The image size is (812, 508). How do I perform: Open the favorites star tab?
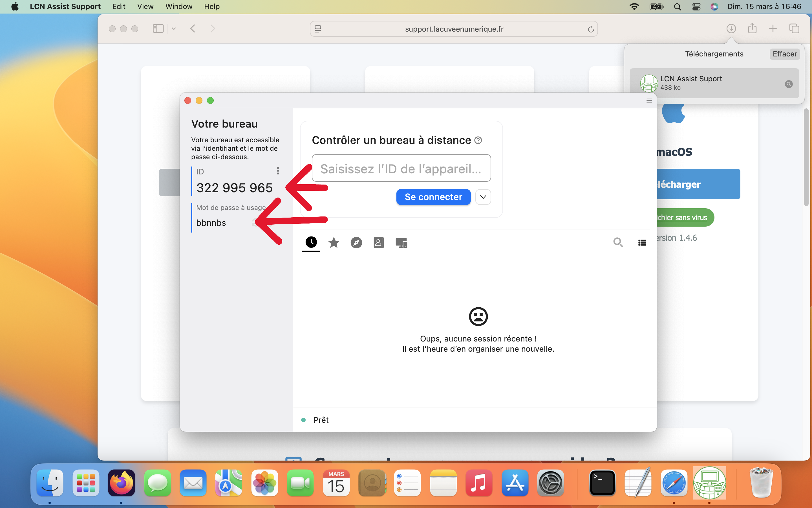[x=334, y=242]
